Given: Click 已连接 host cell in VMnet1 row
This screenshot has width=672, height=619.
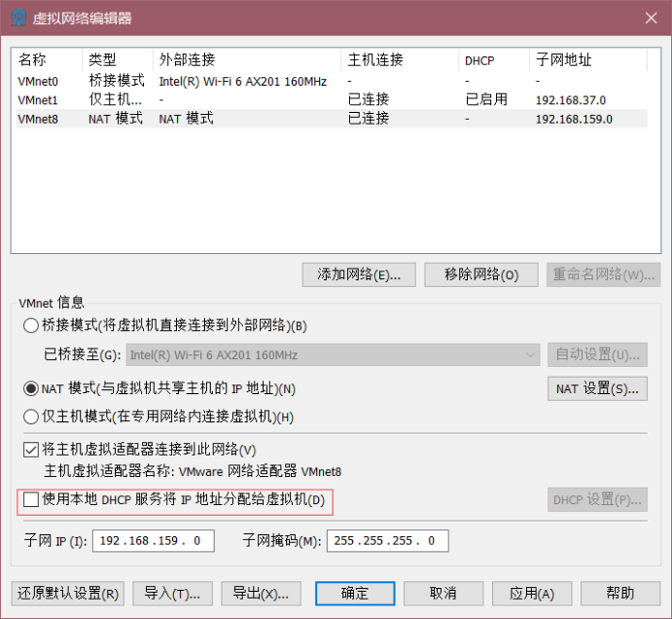Looking at the screenshot, I should (x=369, y=100).
